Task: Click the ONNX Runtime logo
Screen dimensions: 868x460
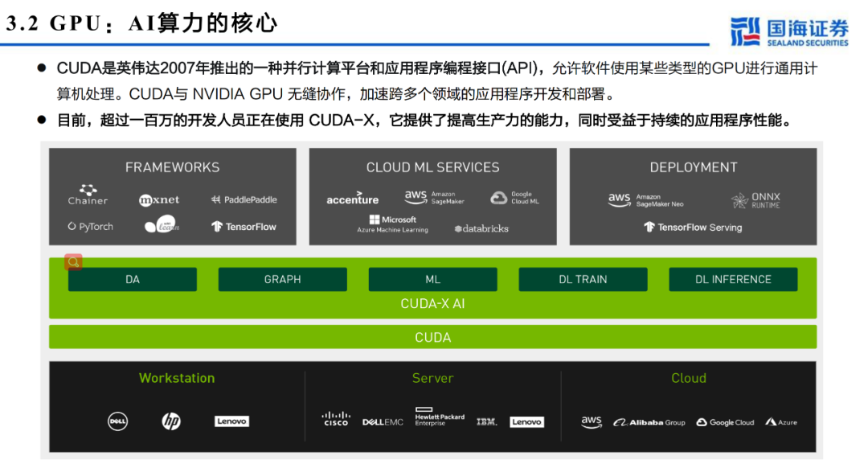Action: [755, 200]
